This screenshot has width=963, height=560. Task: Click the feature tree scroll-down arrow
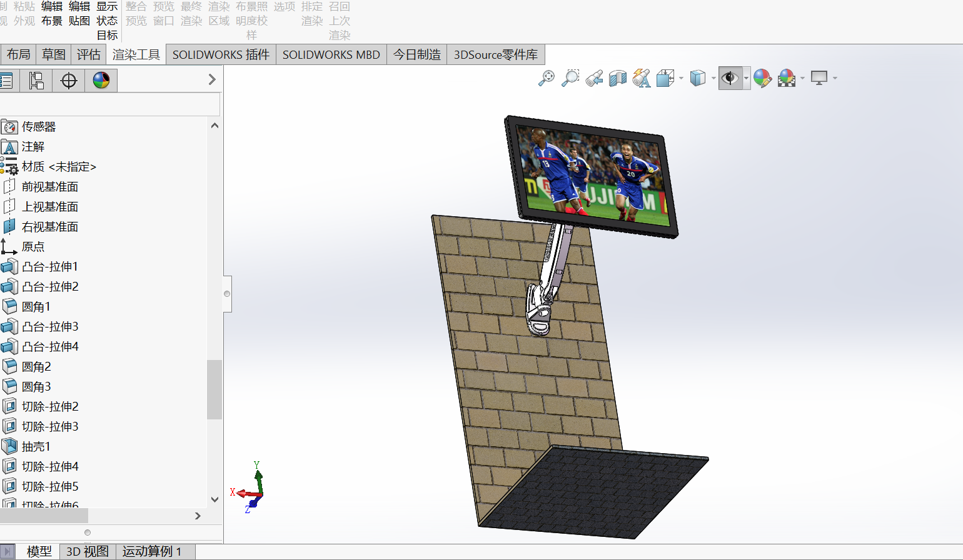(214, 499)
